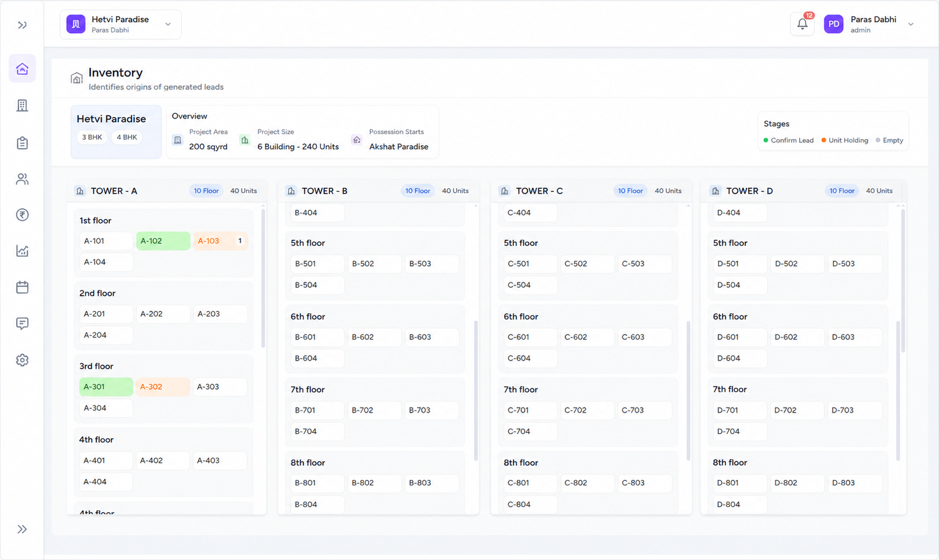939x560 pixels.
Task: Select unit D-602
Action: click(797, 337)
